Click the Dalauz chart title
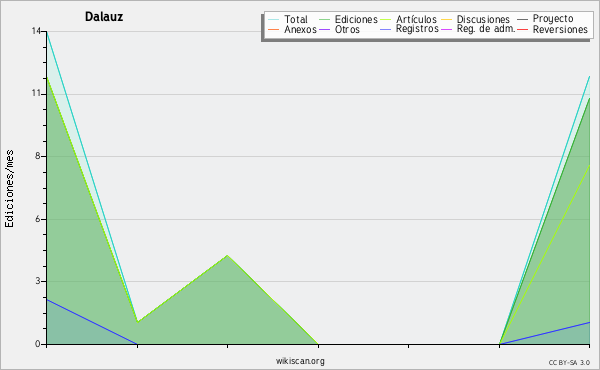Viewport: 600px width, 370px height. coord(104,16)
